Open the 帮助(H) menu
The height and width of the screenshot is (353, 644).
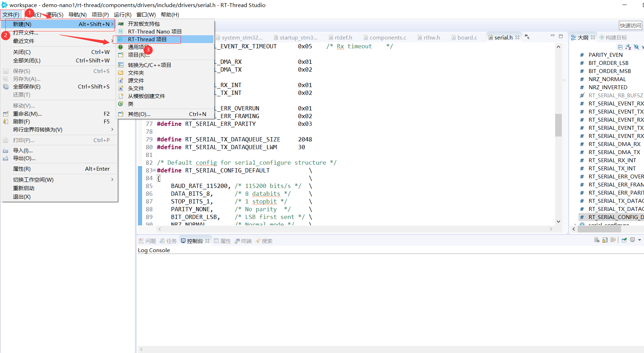tap(170, 14)
